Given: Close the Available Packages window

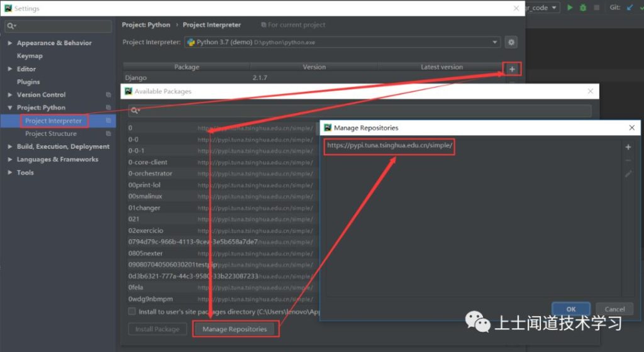Looking at the screenshot, I should coord(590,91).
